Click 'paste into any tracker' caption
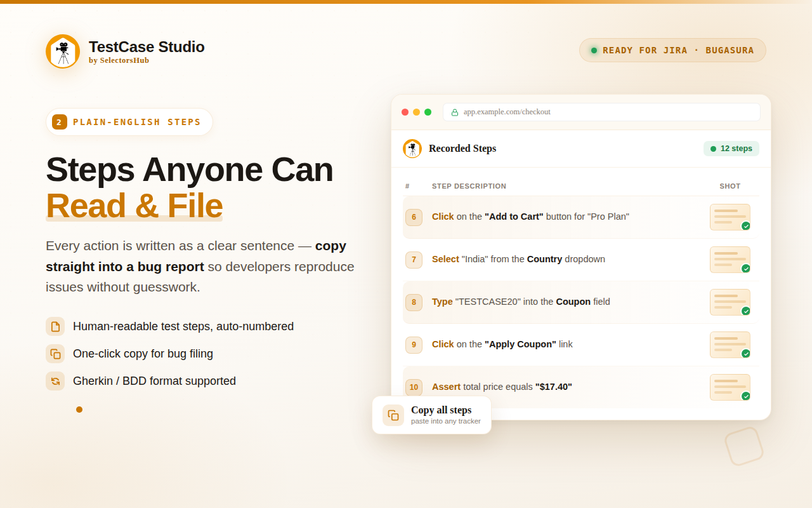The width and height of the screenshot is (812, 508). click(x=446, y=421)
